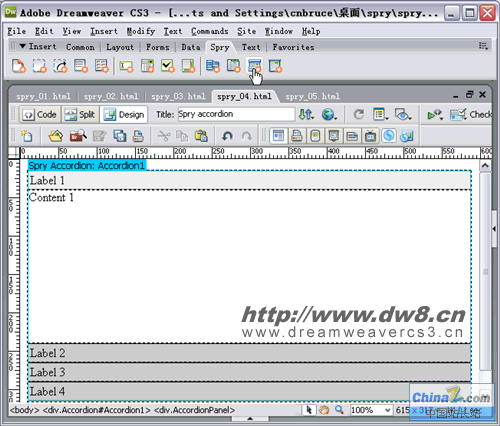
Task: Render styles for Projection media type
Action: [334, 136]
